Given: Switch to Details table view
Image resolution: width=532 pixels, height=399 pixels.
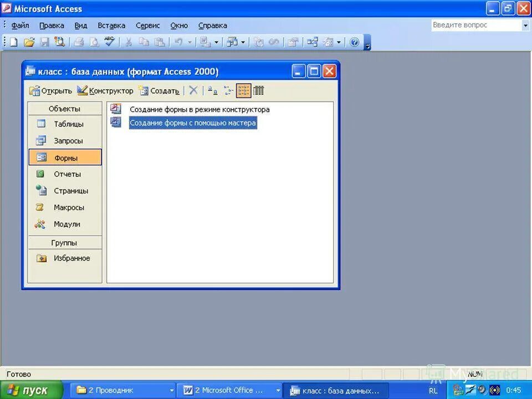Looking at the screenshot, I should click(x=259, y=90).
